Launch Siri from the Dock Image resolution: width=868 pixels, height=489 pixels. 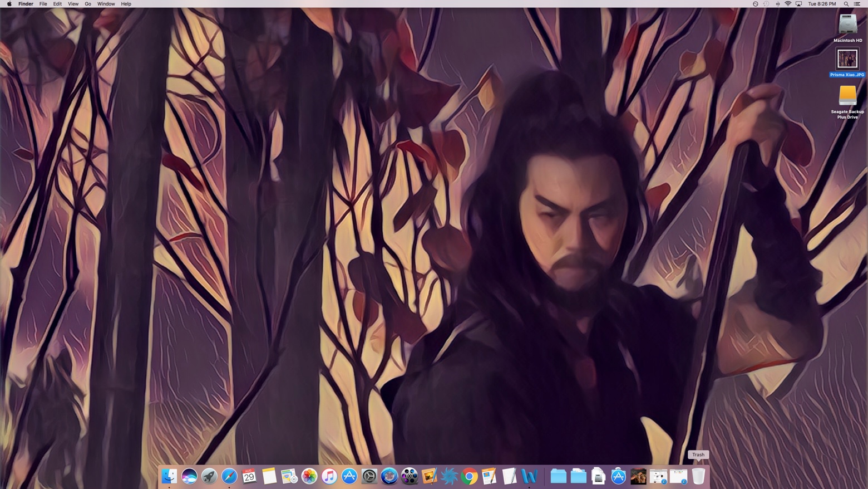click(189, 476)
